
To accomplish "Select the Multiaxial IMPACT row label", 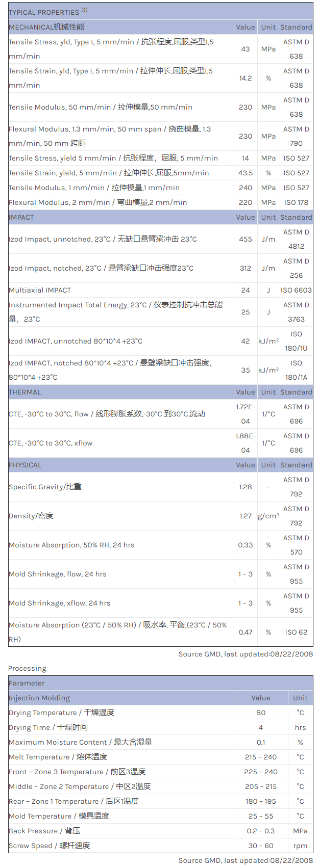I will pyautogui.click(x=40, y=290).
